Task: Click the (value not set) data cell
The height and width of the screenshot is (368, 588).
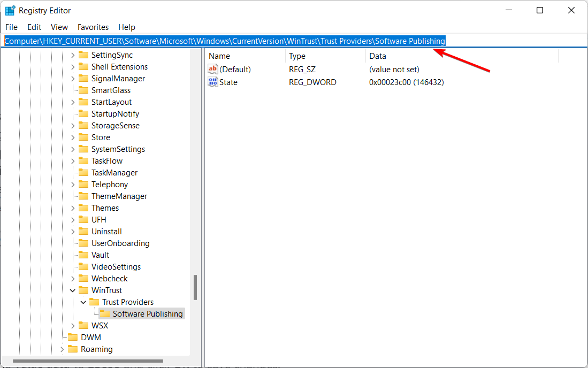Action: point(394,70)
